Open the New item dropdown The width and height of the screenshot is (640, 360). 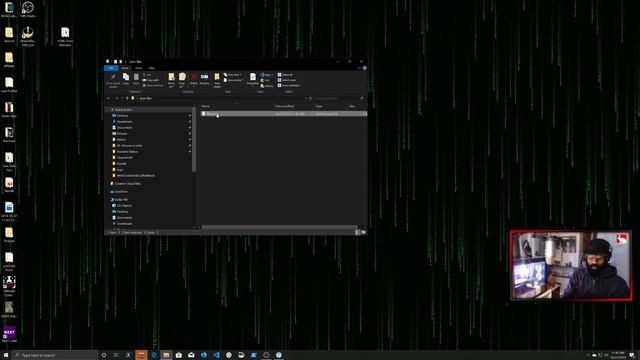[x=233, y=75]
